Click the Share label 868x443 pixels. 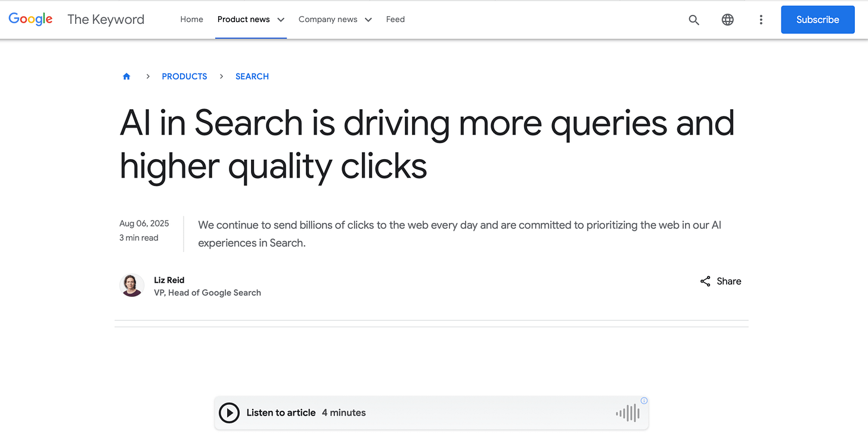728,281
